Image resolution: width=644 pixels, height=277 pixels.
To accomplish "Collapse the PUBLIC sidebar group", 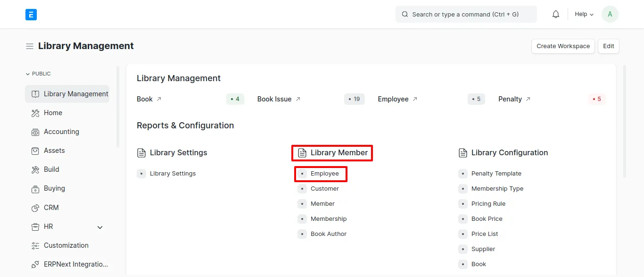I will (38, 74).
